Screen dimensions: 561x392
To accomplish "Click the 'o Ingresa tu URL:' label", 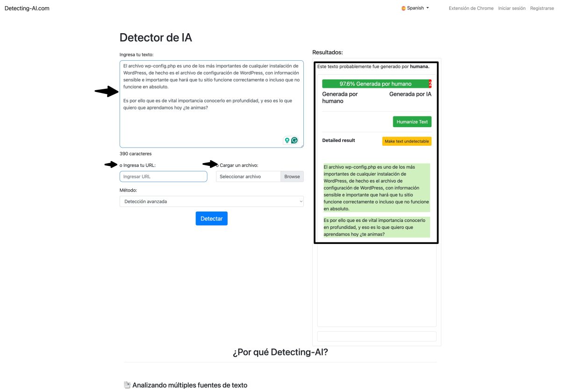I will [137, 165].
